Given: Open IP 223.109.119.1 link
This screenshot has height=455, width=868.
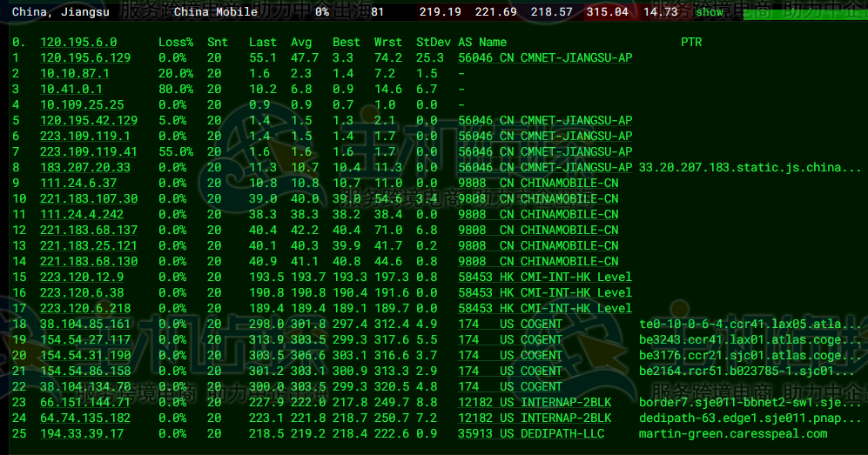Looking at the screenshot, I should coord(85,136).
